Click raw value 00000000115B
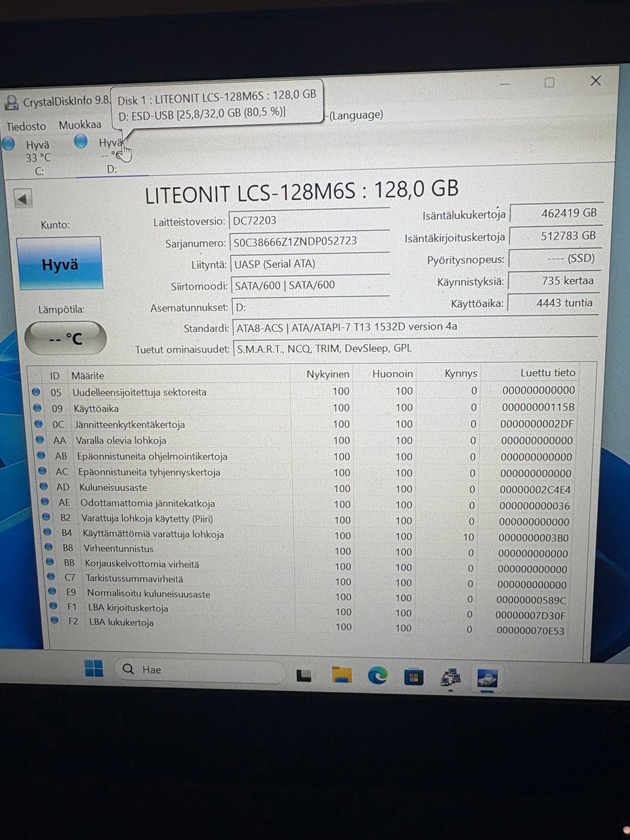Viewport: 630px width, 840px height. click(538, 407)
